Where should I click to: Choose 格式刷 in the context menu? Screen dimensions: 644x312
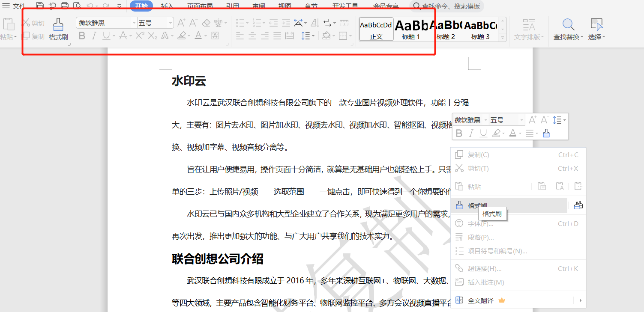tap(509, 205)
